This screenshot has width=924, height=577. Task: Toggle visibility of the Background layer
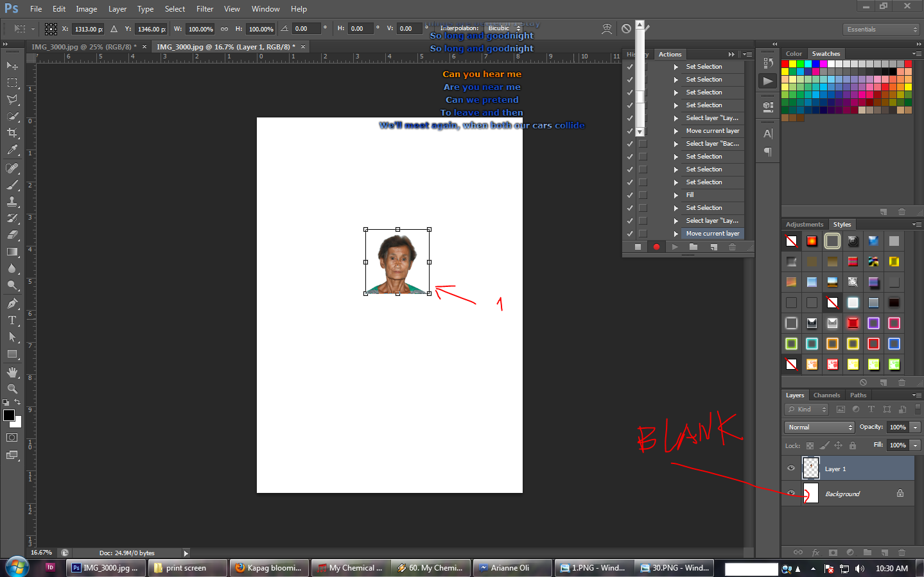pos(791,494)
